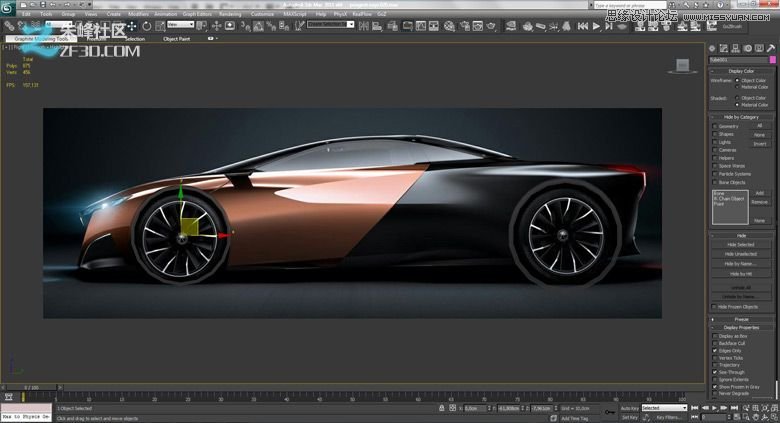Open the Modify command panel tab
The width and height of the screenshot is (780, 423).
coord(724,47)
